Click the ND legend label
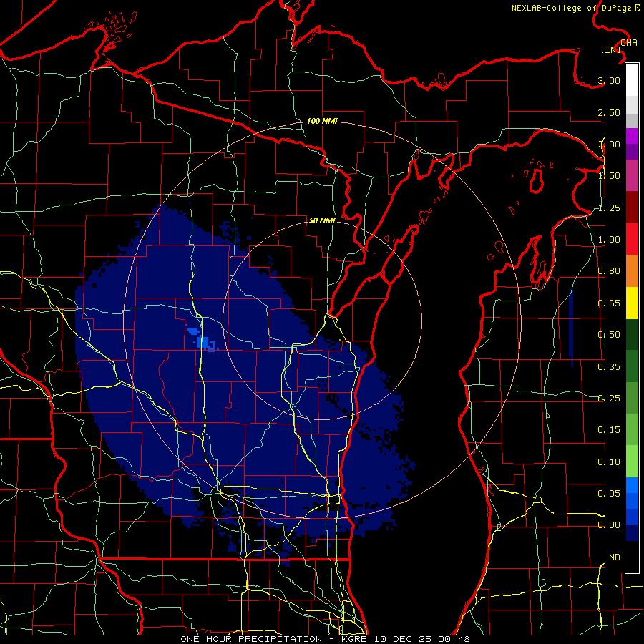Screen dimensions: 644x644 point(615,557)
